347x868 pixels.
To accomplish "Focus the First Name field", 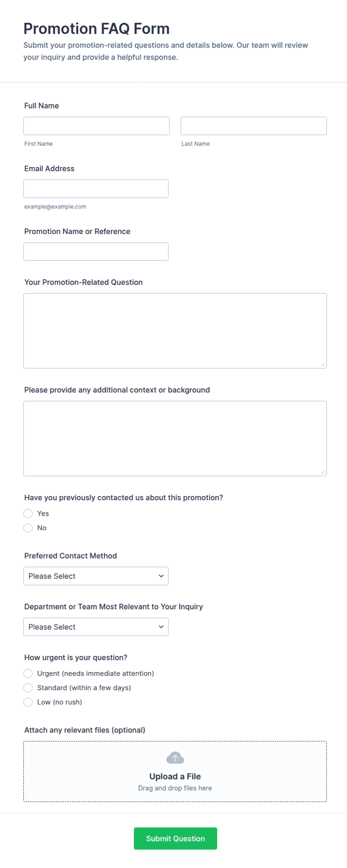I will [x=96, y=126].
